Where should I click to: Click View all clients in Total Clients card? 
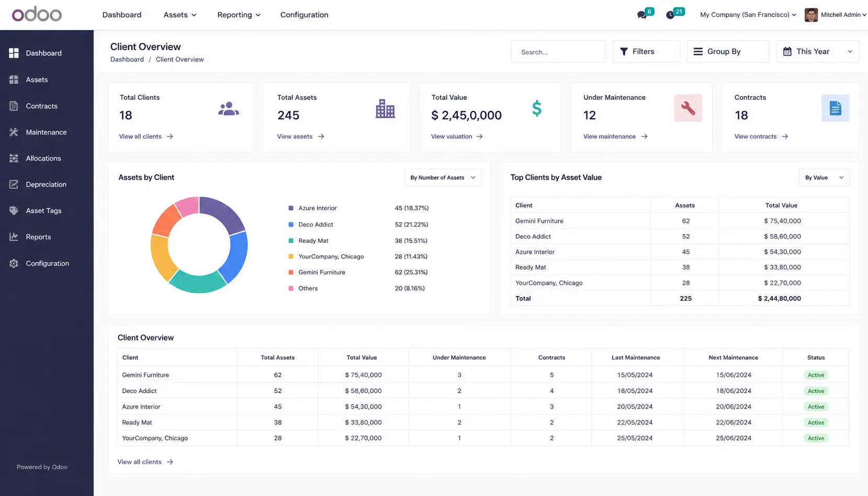click(140, 137)
